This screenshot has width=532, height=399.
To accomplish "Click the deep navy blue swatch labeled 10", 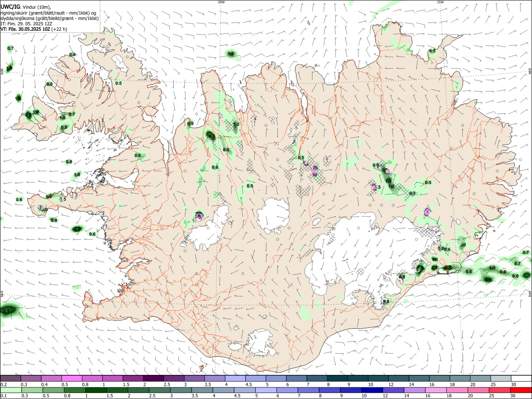I will tap(371, 390).
